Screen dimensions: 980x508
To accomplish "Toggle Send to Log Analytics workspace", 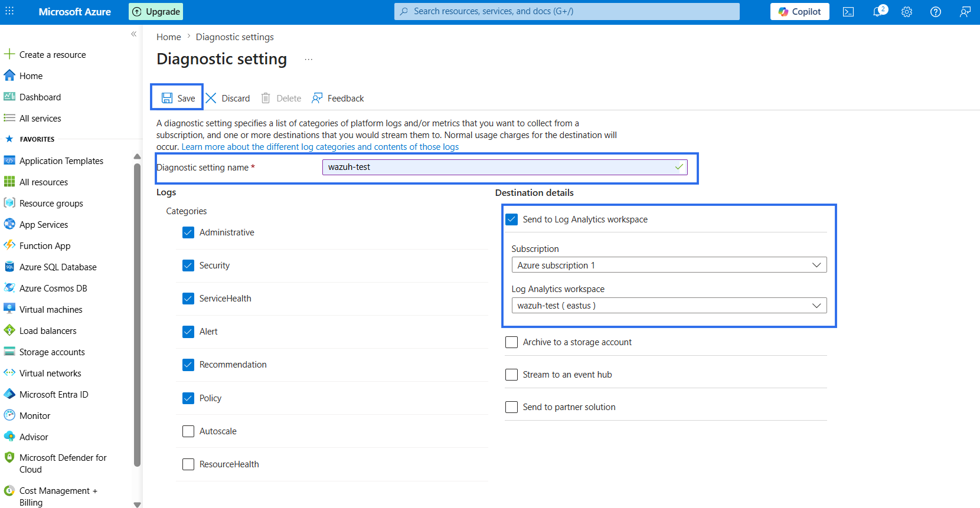I will pyautogui.click(x=512, y=219).
